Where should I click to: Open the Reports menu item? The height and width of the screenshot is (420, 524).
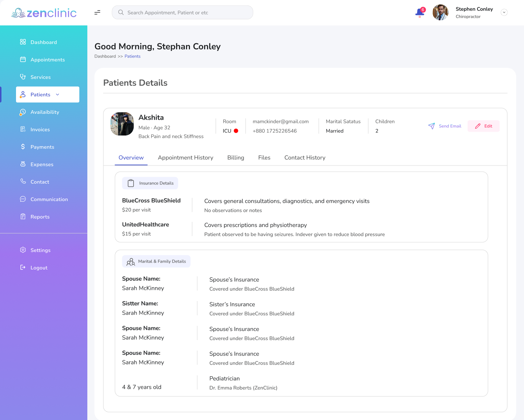pos(48,217)
